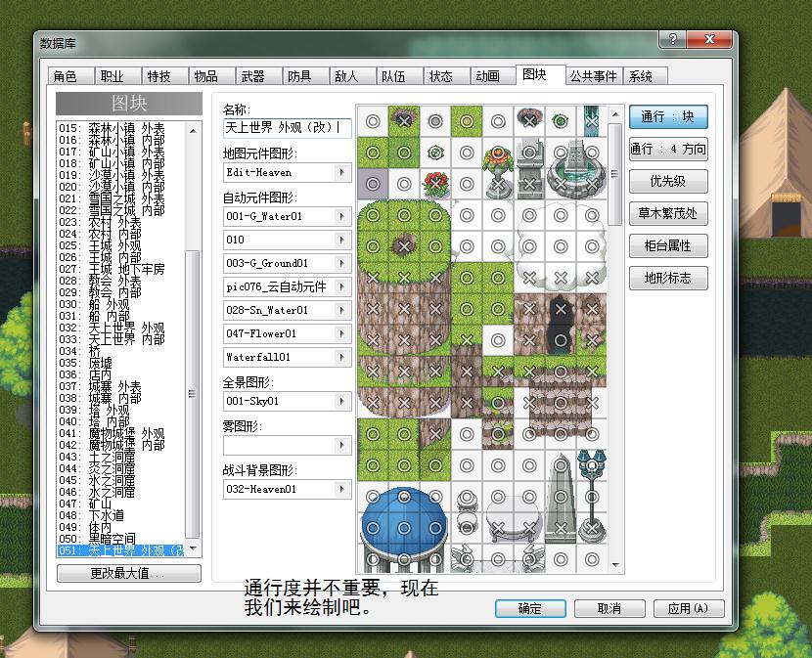Image resolution: width=812 pixels, height=658 pixels.
Task: Click the 草木繁茂处 button
Action: (x=668, y=213)
